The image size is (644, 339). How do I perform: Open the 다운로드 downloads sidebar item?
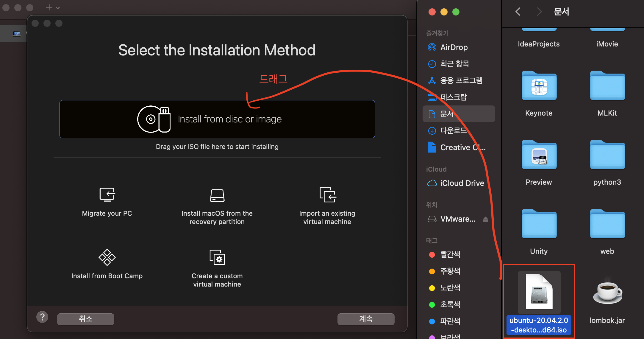[x=453, y=130]
